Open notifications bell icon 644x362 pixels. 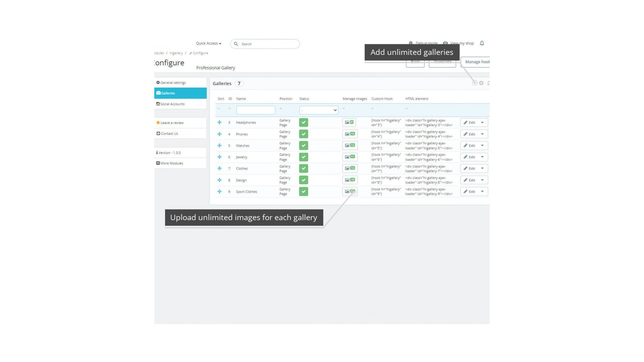482,43
